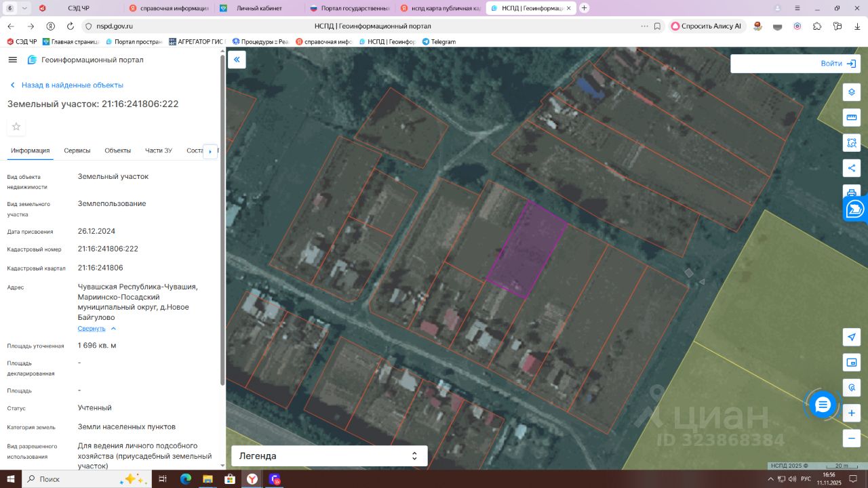Return via Назад в найденные объекты
This screenshot has width=868, height=488.
[x=66, y=85]
